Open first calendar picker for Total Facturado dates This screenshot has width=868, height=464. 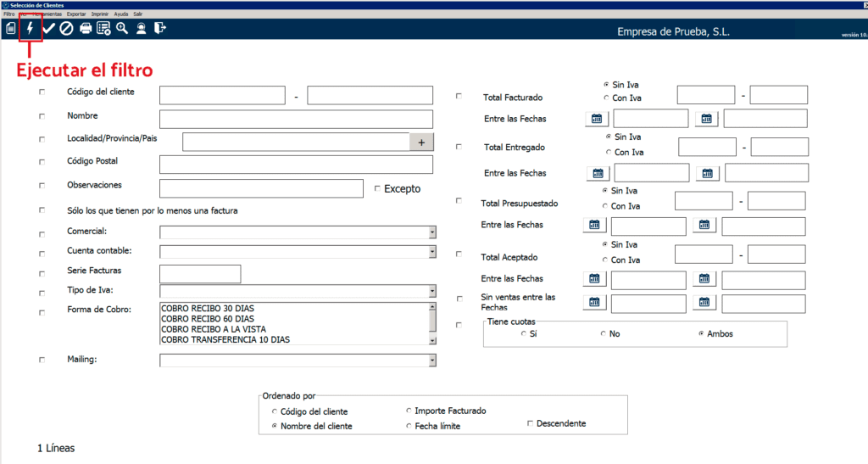[x=597, y=119]
